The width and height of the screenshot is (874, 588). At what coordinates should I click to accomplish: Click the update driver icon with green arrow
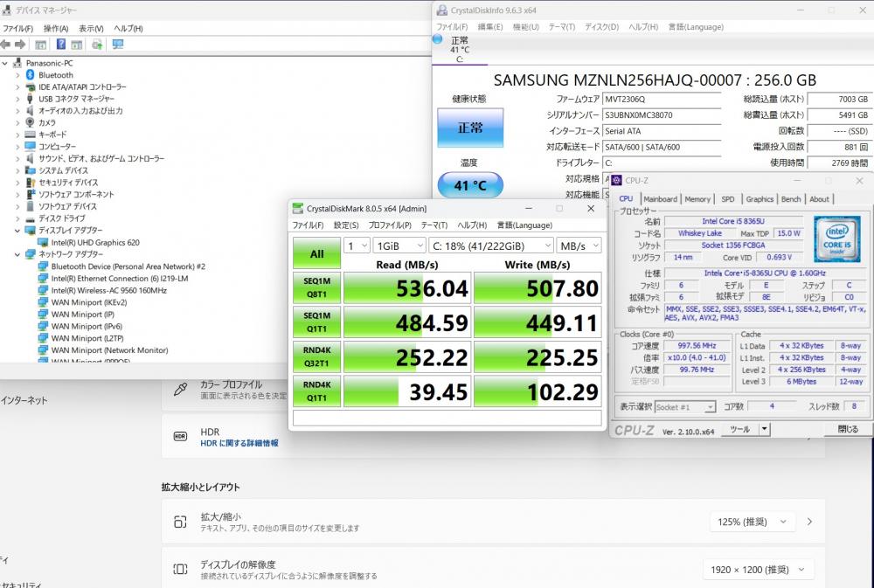97,45
